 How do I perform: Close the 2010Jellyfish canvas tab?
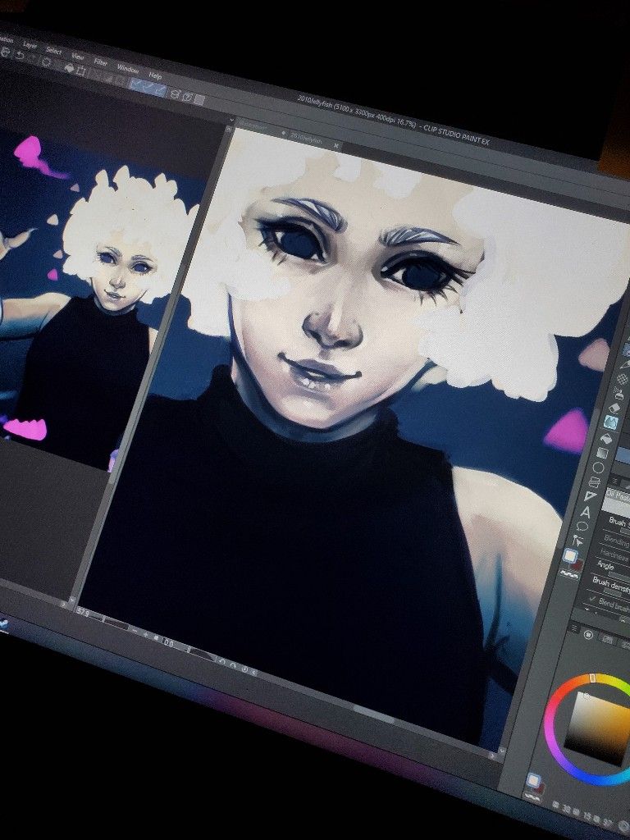tap(336, 146)
